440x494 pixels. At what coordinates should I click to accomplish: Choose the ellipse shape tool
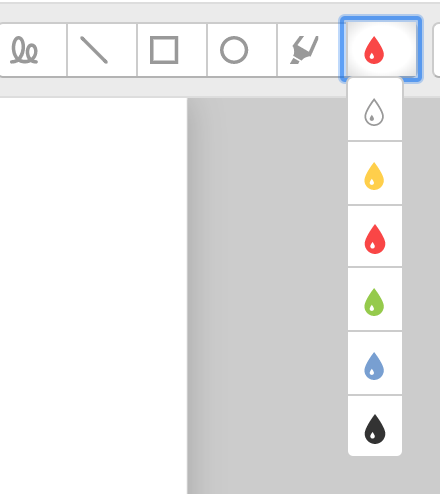click(242, 50)
